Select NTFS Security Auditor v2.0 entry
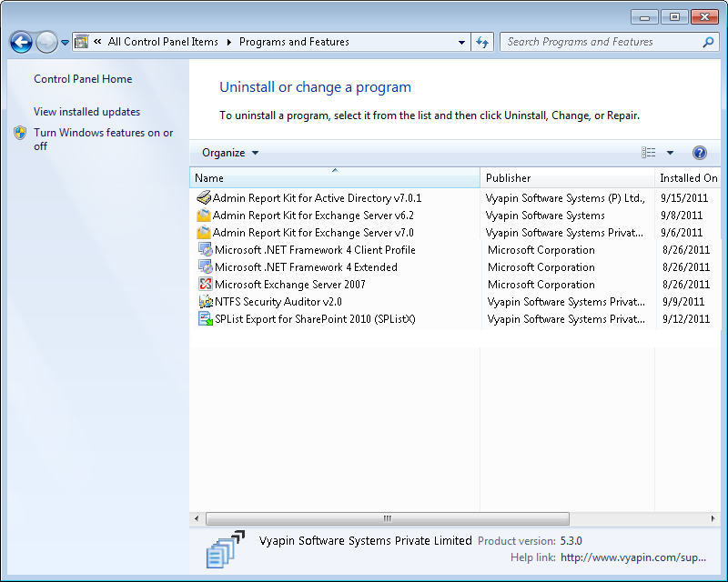728x582 pixels. [x=278, y=302]
